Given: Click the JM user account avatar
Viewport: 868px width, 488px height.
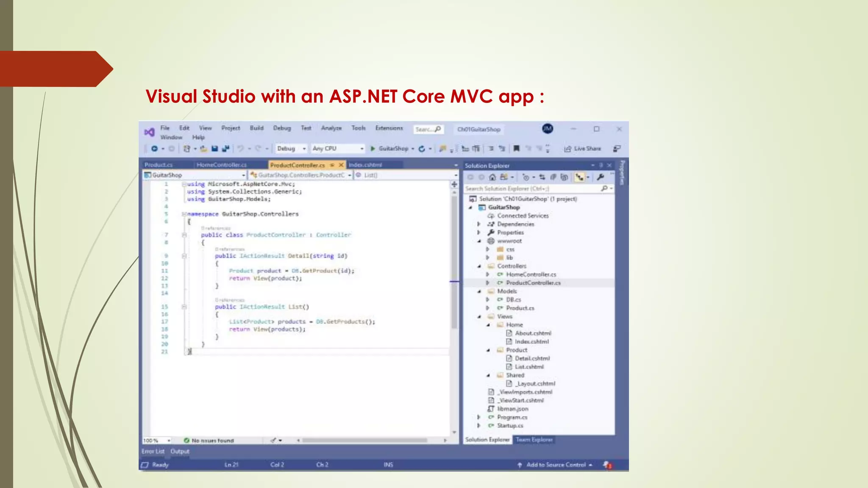Looking at the screenshot, I should coord(548,129).
